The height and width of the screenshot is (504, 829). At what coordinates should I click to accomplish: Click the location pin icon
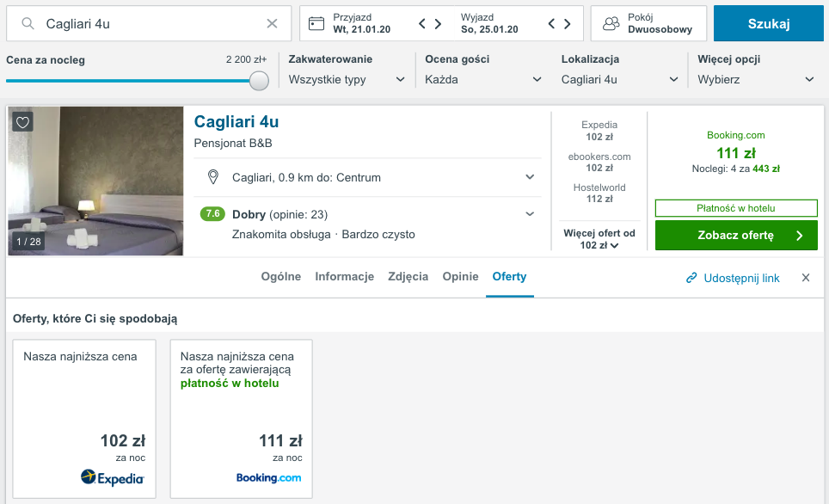click(x=213, y=177)
